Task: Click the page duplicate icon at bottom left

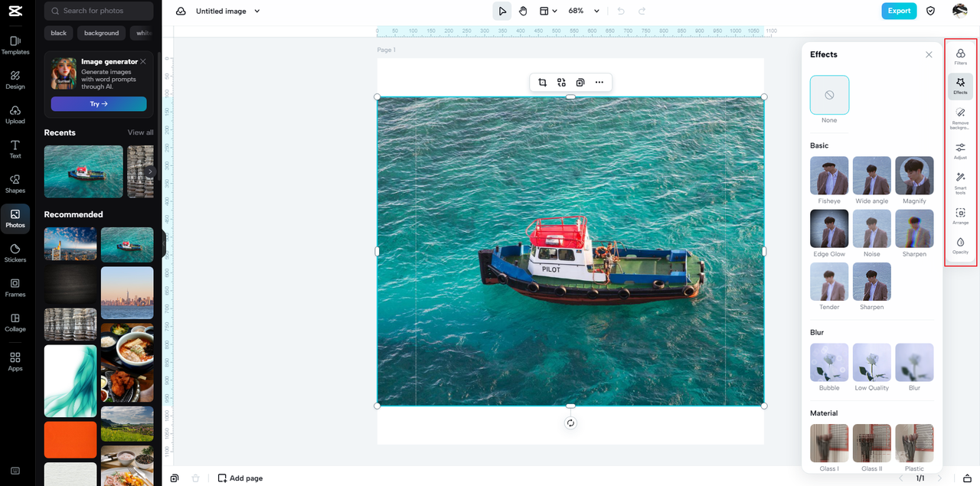Action: point(175,478)
